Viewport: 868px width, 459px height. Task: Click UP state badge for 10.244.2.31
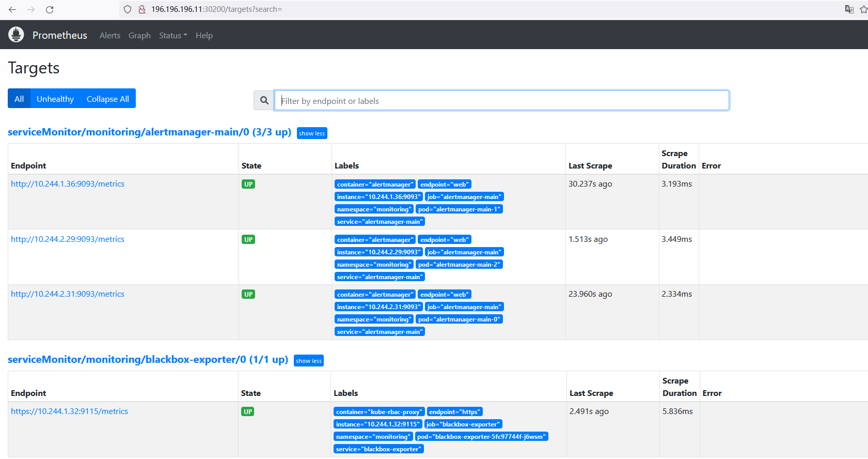(x=248, y=295)
